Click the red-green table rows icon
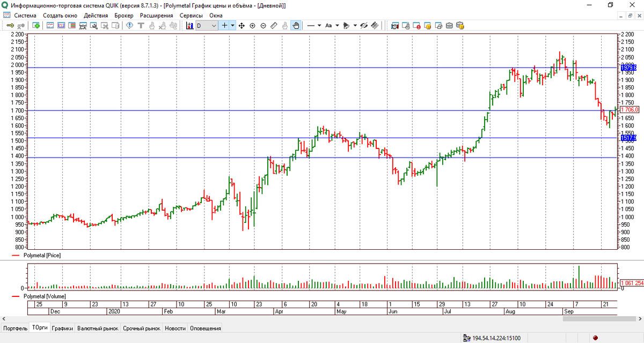644x343 pixels. click(72, 25)
